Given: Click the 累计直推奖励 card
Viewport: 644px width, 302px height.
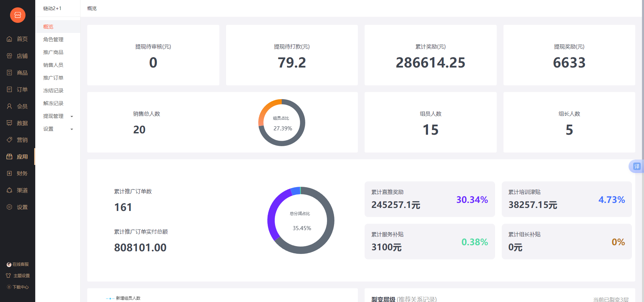Looking at the screenshot, I should pyautogui.click(x=429, y=199).
